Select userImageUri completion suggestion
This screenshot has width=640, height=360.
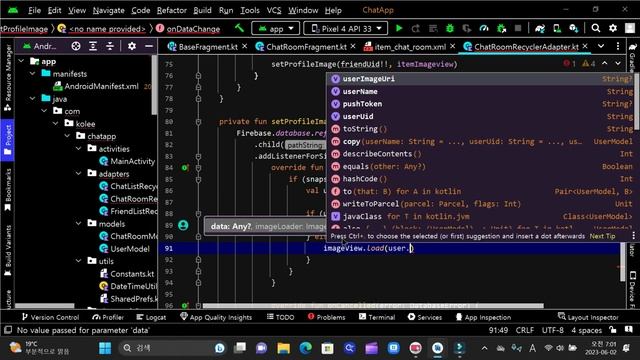(481, 79)
